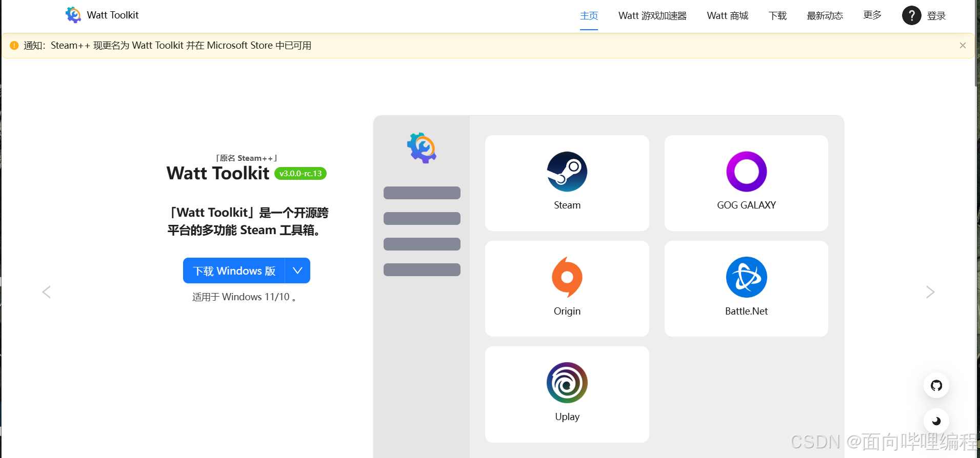
Task: Go to next carousel slide
Action: coord(930,292)
